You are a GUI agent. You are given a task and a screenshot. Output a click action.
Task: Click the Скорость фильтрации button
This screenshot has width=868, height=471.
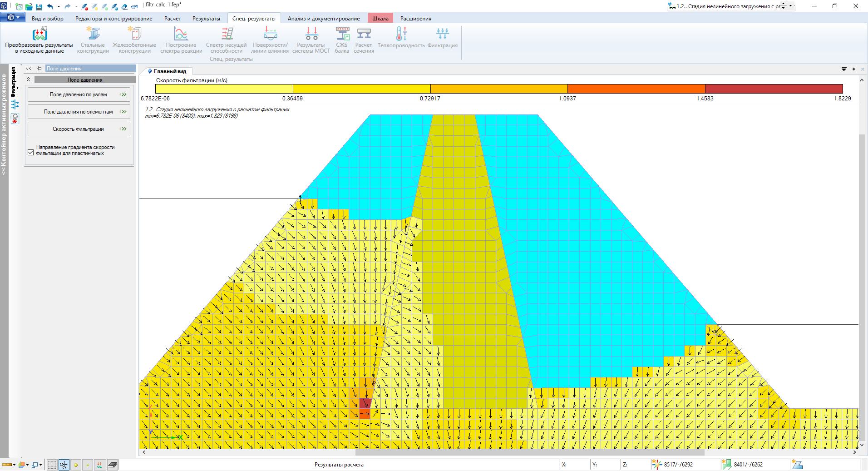[79, 129]
